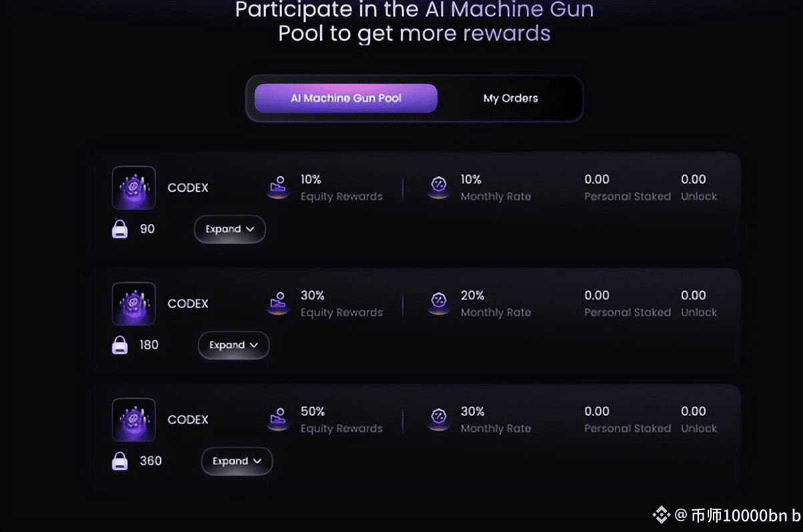This screenshot has height=532, width=803.
Task: Click Personal Staked value in 90-day pool
Action: pyautogui.click(x=597, y=179)
